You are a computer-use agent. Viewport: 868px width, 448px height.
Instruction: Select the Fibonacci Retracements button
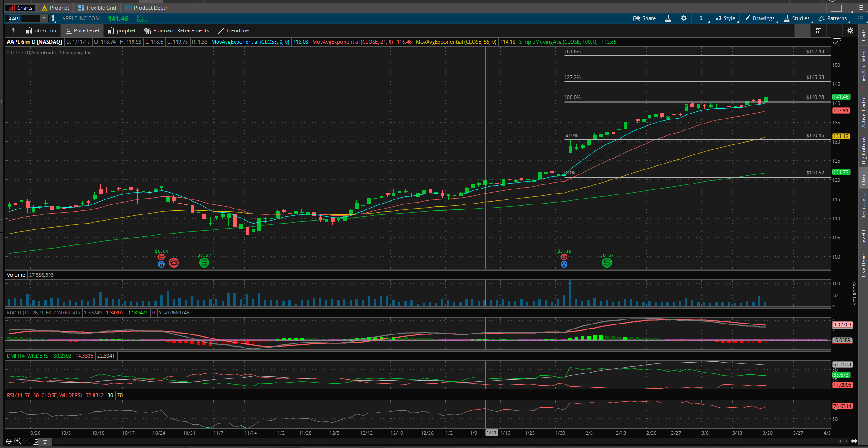pyautogui.click(x=177, y=30)
